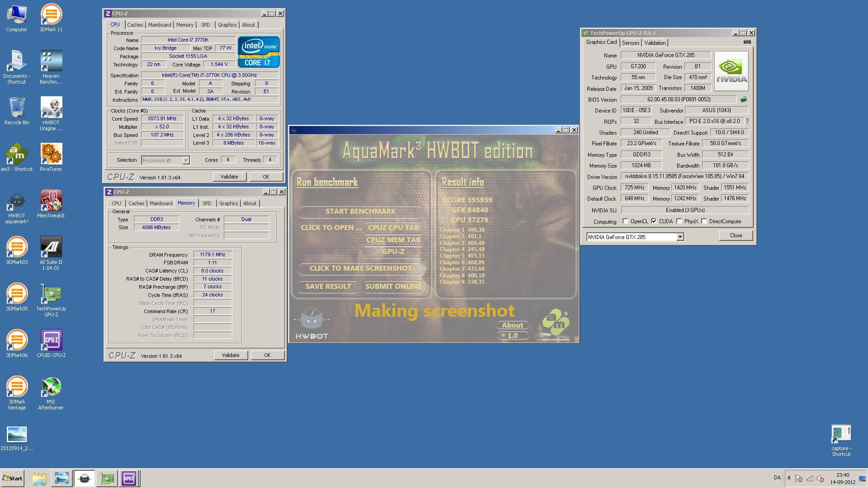Open 3DMark Vantage desktop icon
This screenshot has width=868, height=488.
[x=17, y=393]
